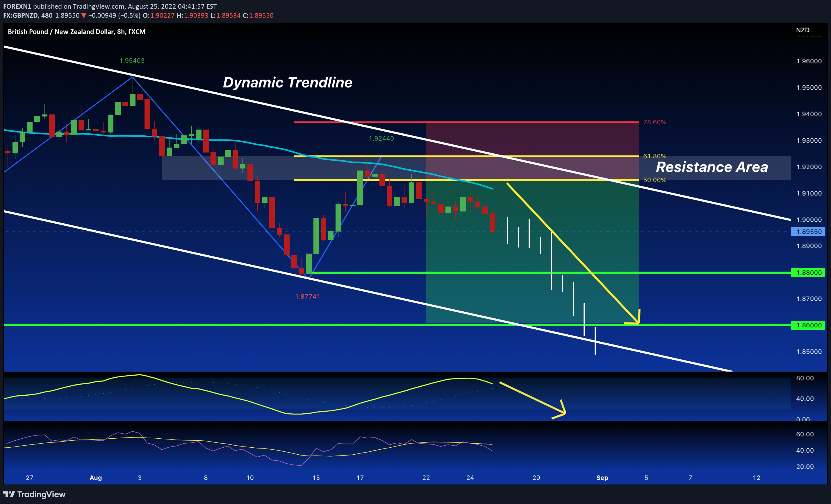The width and height of the screenshot is (831, 504).
Task: Click the '12' date label on time axis
Action: click(x=757, y=478)
